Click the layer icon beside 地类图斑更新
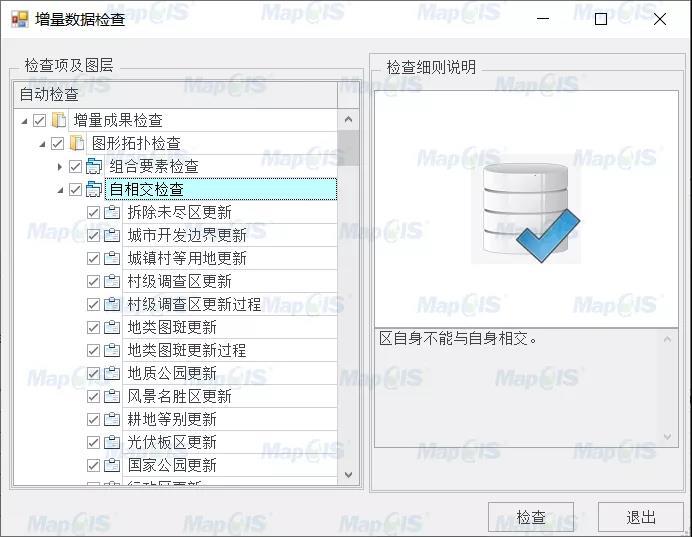This screenshot has width=692, height=537. (x=112, y=327)
